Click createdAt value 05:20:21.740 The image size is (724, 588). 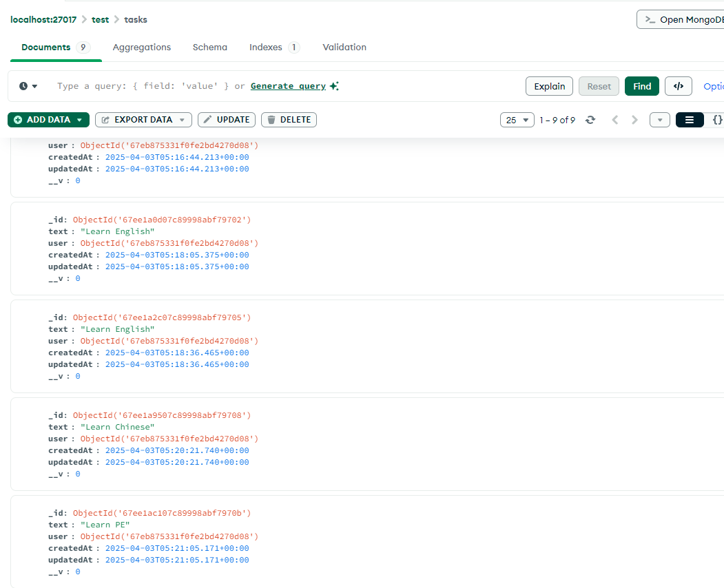tap(177, 450)
